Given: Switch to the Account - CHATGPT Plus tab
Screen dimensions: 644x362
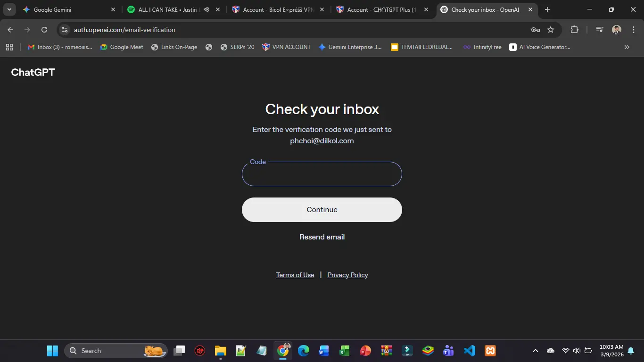Looking at the screenshot, I should (x=381, y=9).
